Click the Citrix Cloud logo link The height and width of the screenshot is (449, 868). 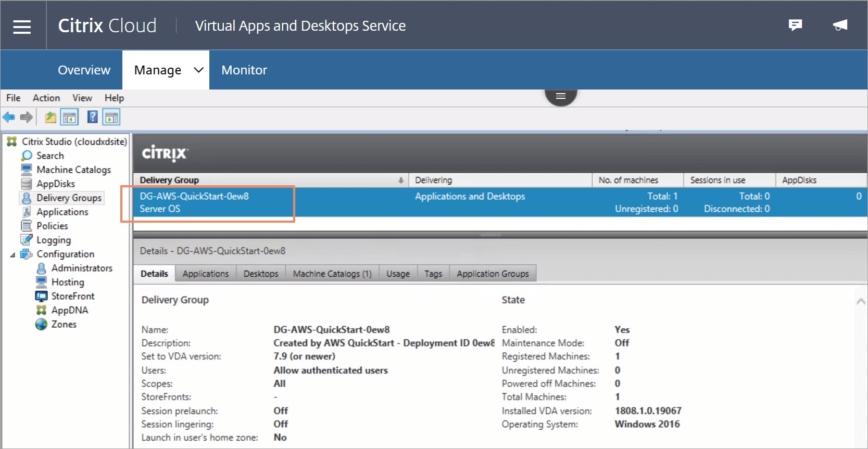[107, 25]
